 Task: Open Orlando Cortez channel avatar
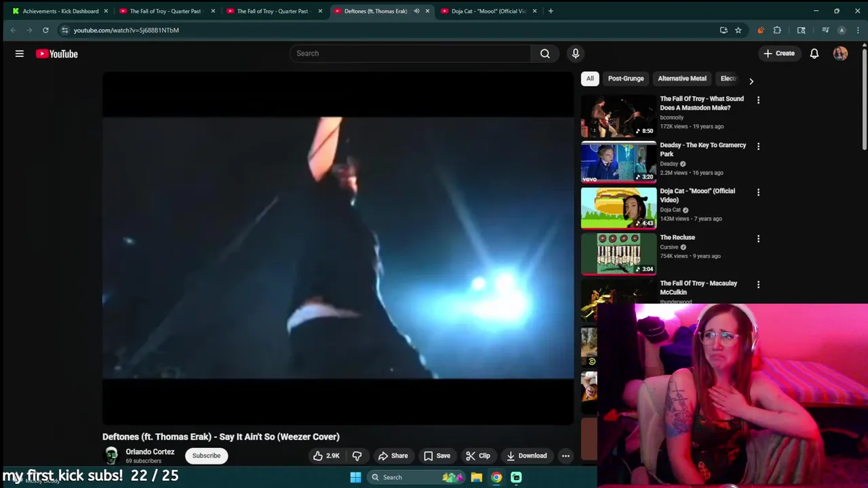point(111,455)
